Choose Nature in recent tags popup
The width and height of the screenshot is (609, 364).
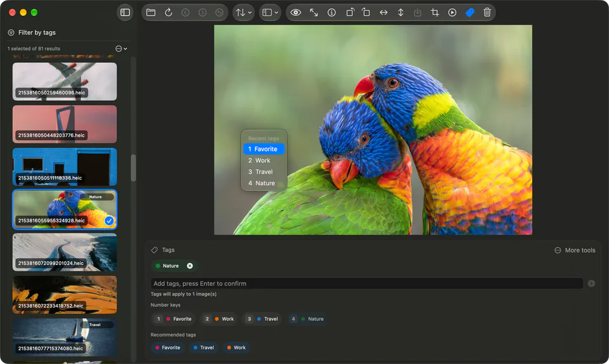(x=264, y=183)
